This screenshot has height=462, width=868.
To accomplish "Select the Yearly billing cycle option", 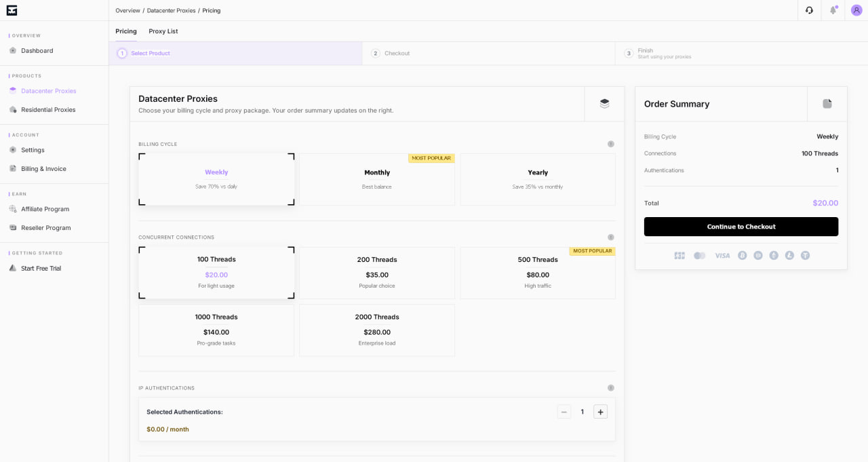I will point(538,179).
